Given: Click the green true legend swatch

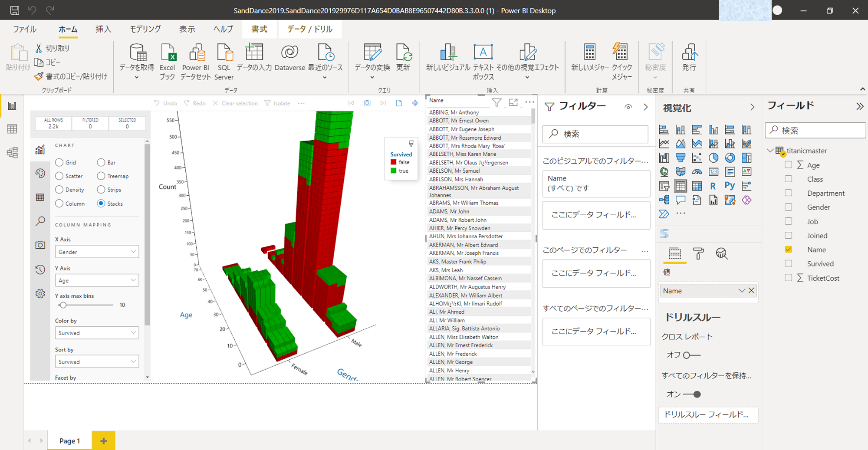Looking at the screenshot, I should [394, 171].
